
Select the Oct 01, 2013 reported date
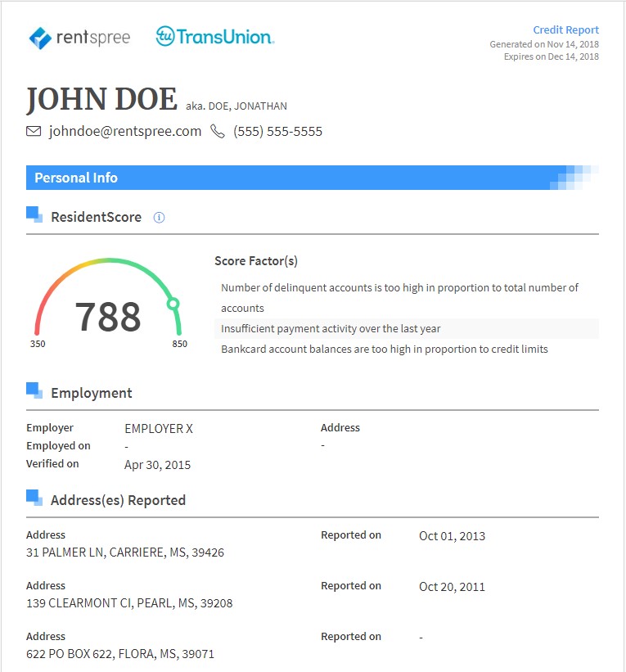coord(452,536)
